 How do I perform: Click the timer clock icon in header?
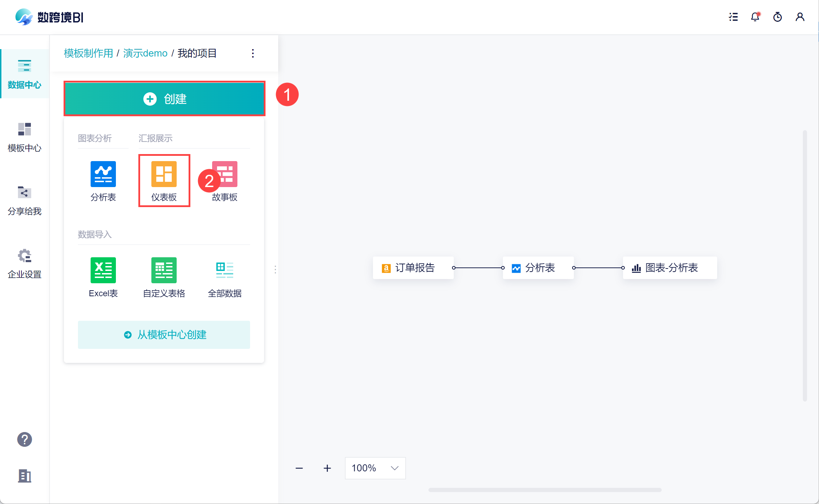coord(778,17)
